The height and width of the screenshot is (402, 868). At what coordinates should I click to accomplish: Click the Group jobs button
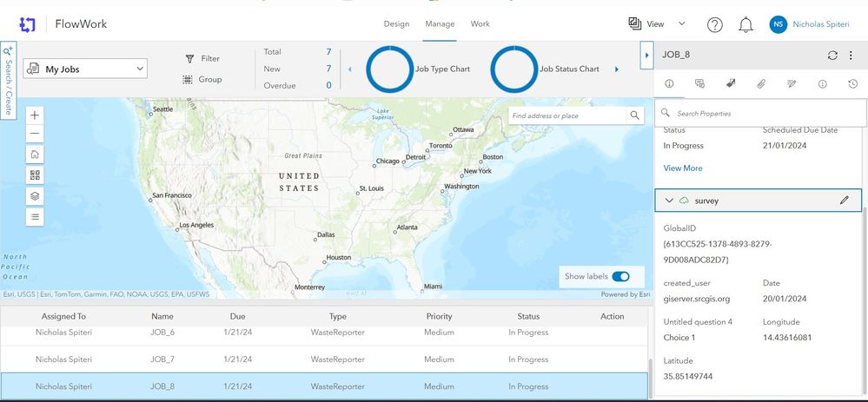(202, 80)
